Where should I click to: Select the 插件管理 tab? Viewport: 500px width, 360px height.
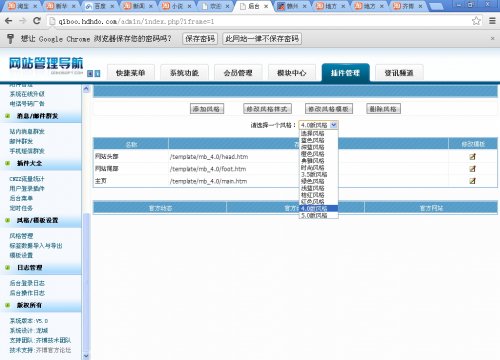click(x=345, y=73)
